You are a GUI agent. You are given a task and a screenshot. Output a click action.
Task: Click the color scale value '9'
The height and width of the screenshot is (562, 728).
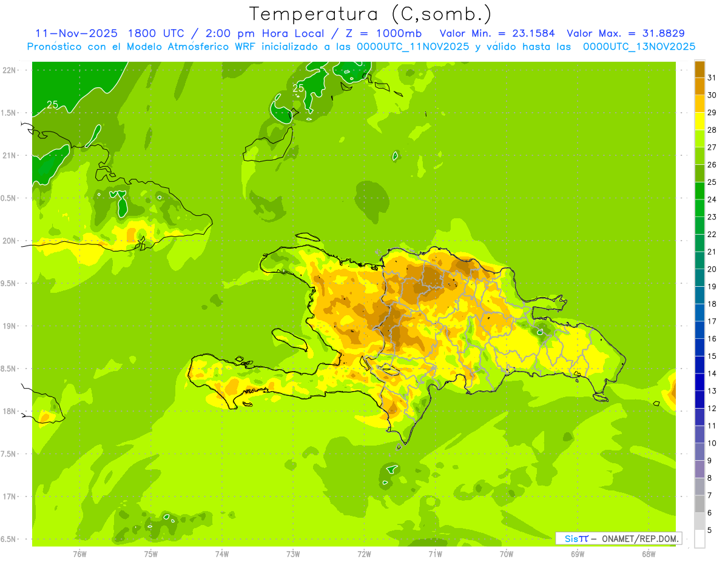pos(710,461)
